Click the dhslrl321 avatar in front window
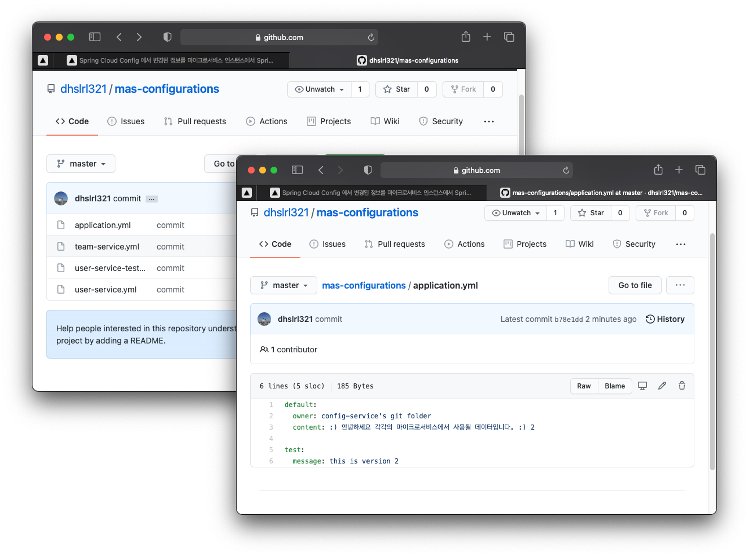 tap(264, 319)
